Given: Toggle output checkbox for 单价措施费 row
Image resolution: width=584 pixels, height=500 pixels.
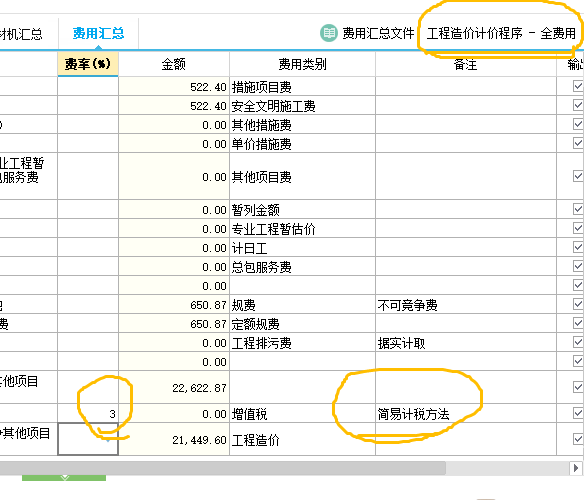Looking at the screenshot, I should 578,143.
